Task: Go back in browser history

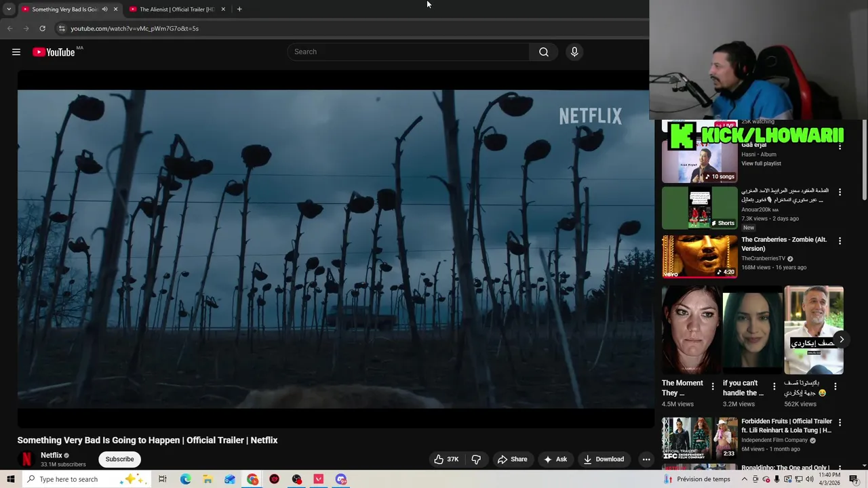Action: click(x=9, y=28)
